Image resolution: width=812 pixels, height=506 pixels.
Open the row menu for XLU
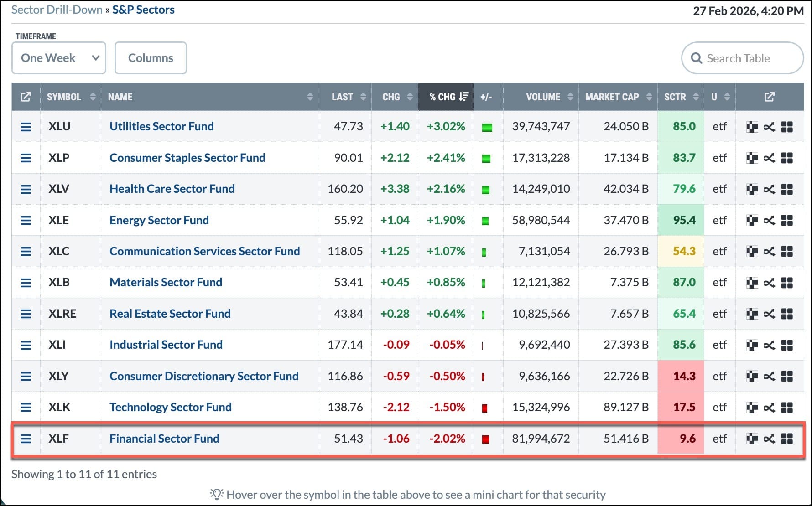pyautogui.click(x=26, y=127)
